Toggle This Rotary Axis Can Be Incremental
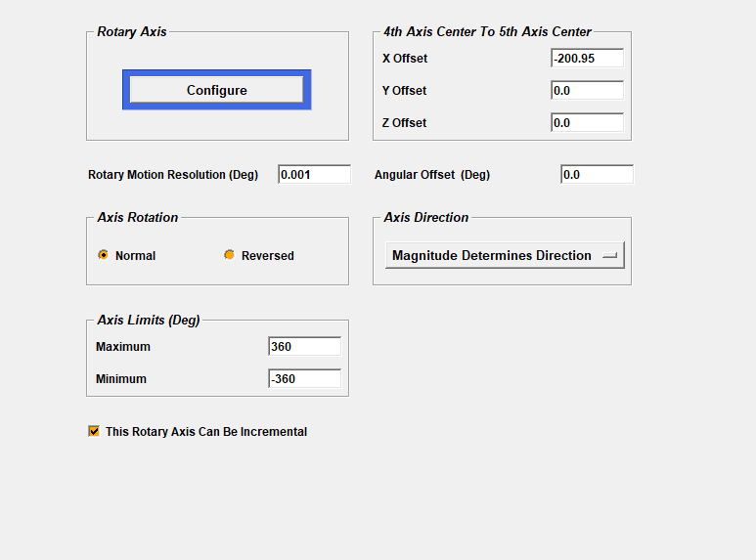 coord(95,431)
